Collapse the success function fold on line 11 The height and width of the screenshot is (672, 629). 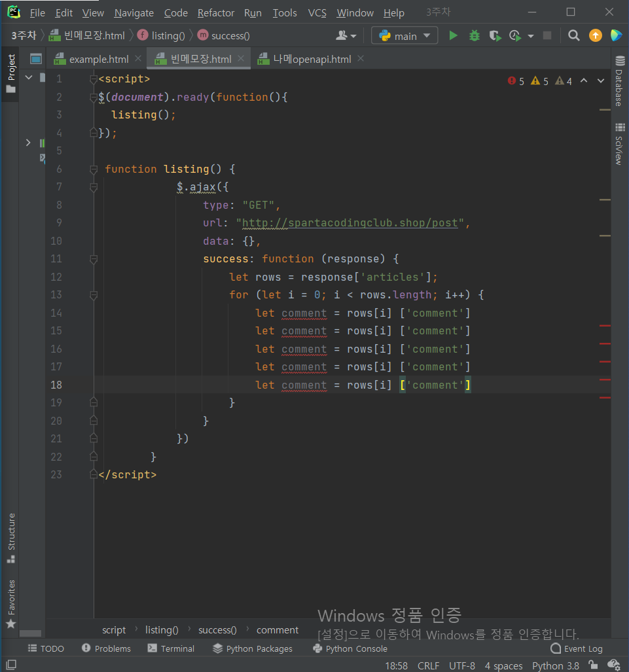click(94, 259)
